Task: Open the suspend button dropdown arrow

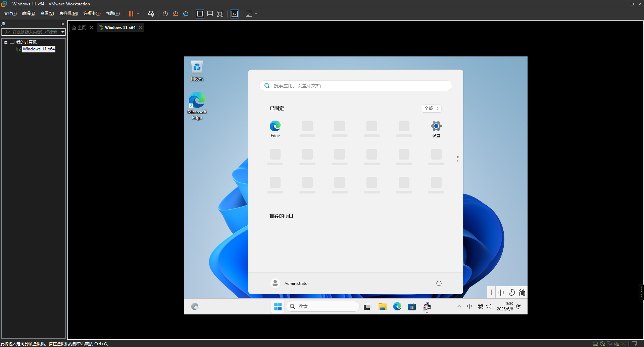Action: (138, 14)
